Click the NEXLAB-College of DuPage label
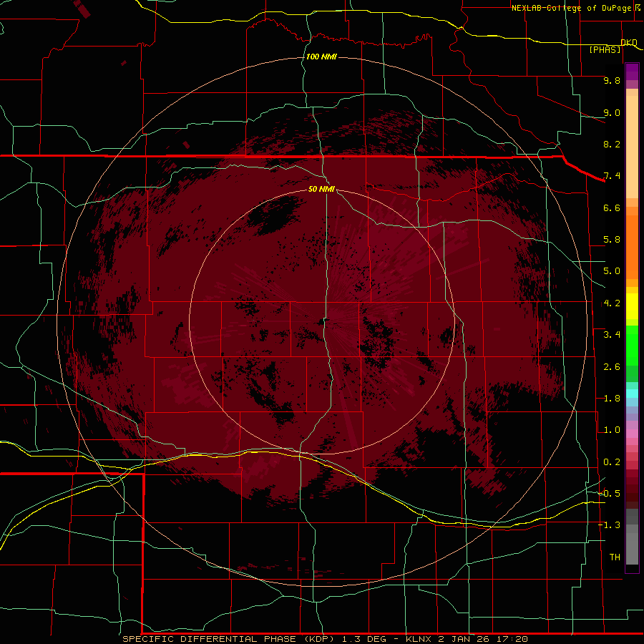Viewport: 644px width, 644px height. (x=571, y=8)
